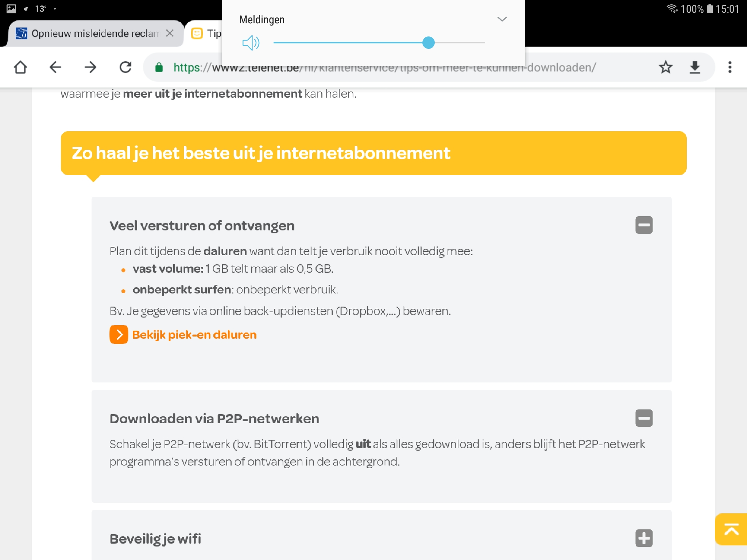747x560 pixels.
Task: Tap the green secure lock icon
Action: click(159, 67)
